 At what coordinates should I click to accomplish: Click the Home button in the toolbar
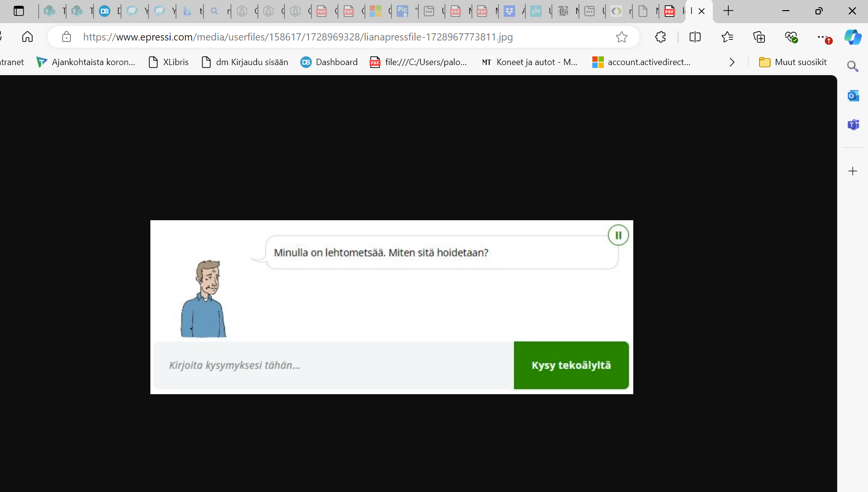point(27,37)
